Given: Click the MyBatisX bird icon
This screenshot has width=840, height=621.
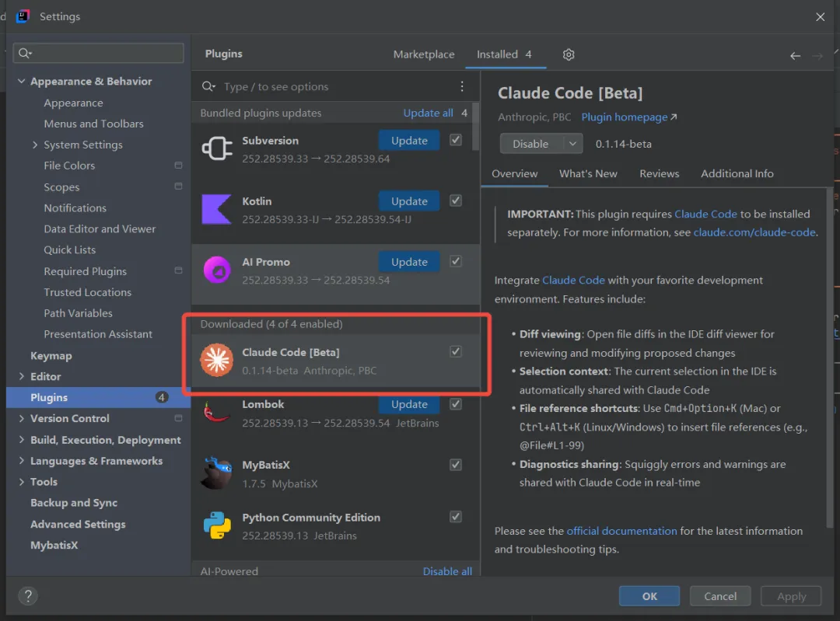Looking at the screenshot, I should [215, 473].
